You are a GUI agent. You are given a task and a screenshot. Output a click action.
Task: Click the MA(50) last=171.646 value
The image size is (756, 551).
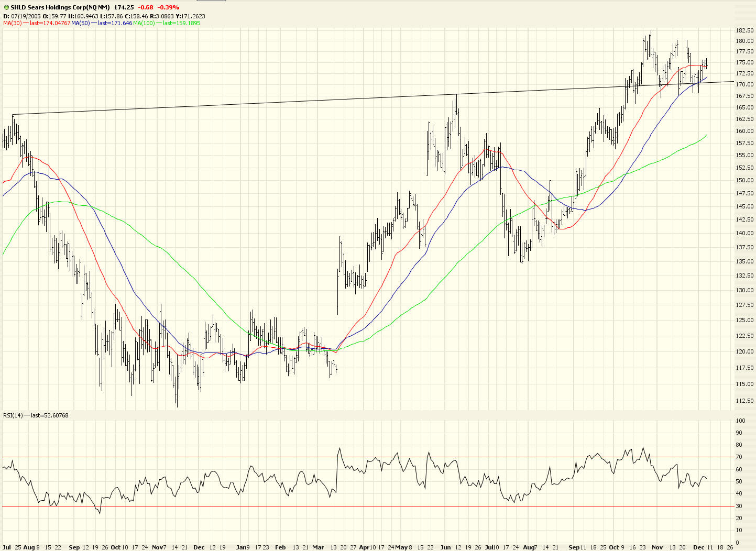pos(115,23)
